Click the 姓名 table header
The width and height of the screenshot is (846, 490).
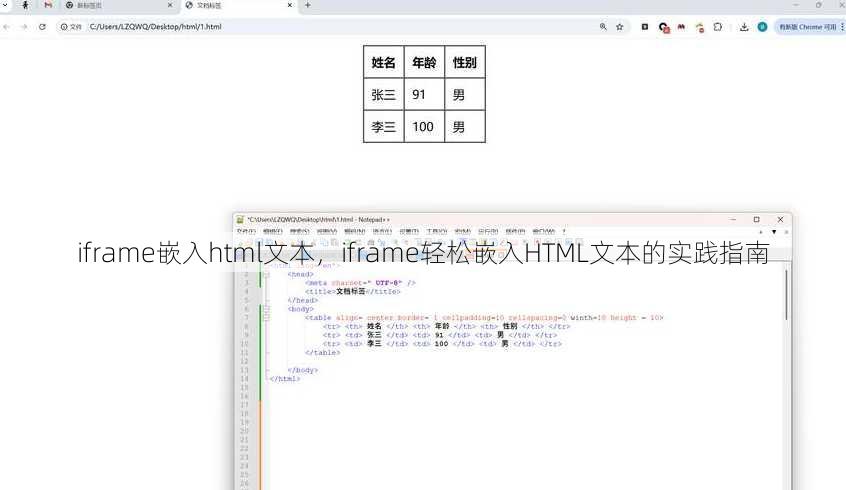pos(384,62)
